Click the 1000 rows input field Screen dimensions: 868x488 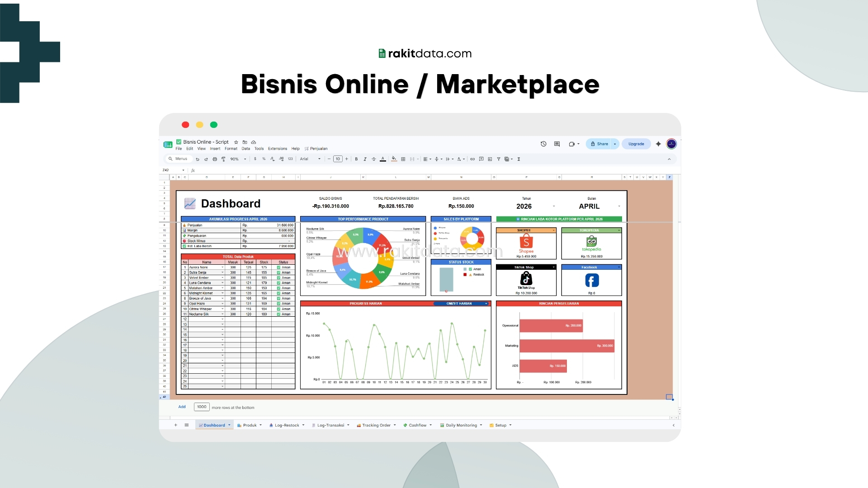coord(202,407)
